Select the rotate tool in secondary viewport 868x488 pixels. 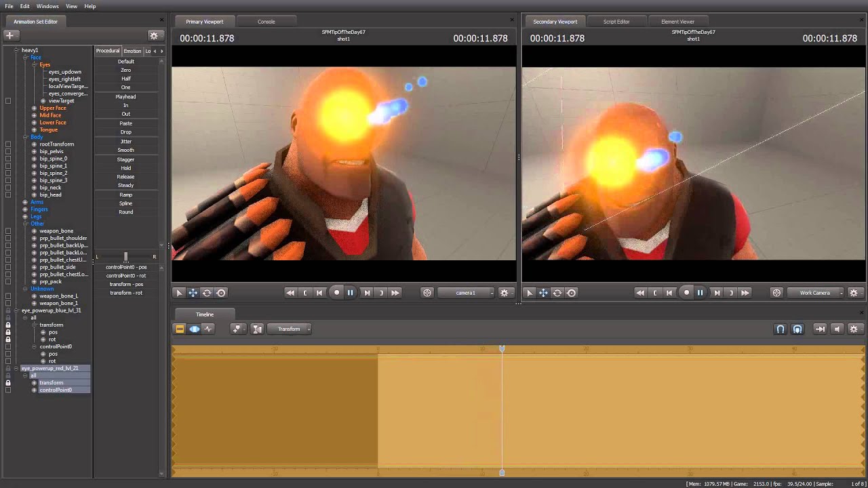[x=557, y=293]
